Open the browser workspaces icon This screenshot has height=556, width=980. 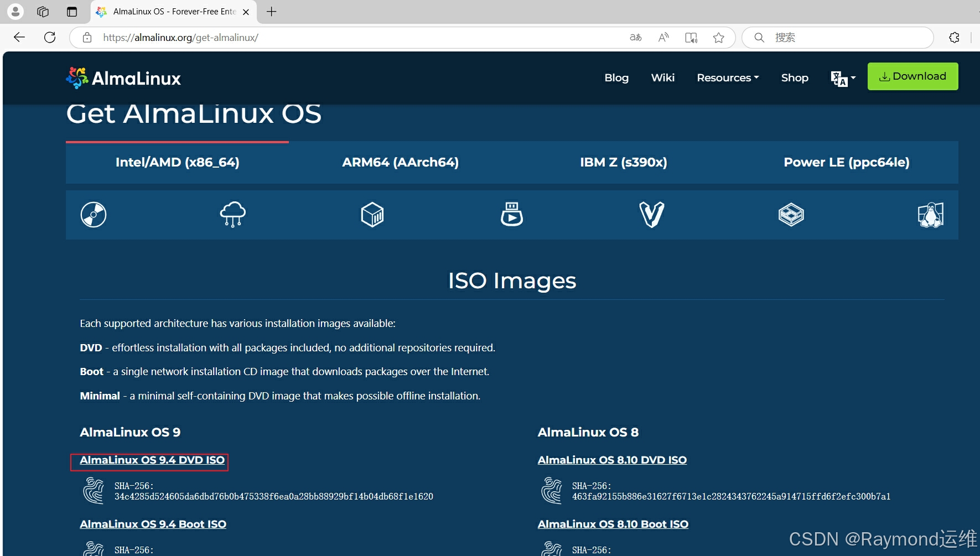43,12
